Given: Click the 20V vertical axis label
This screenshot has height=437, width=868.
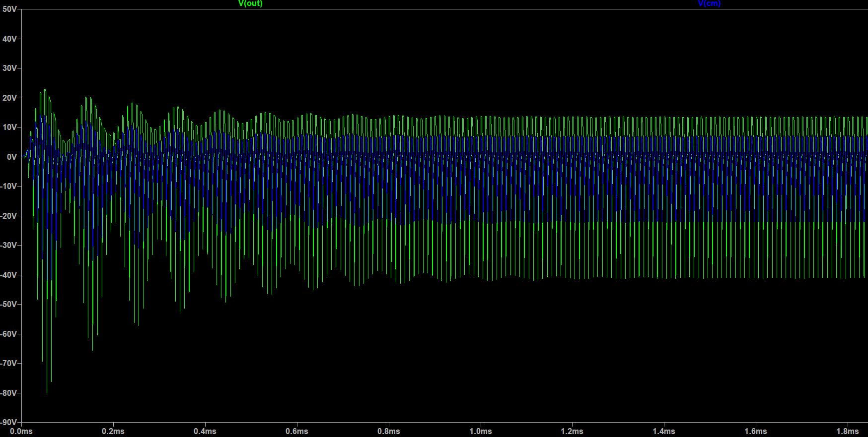Looking at the screenshot, I should point(9,98).
